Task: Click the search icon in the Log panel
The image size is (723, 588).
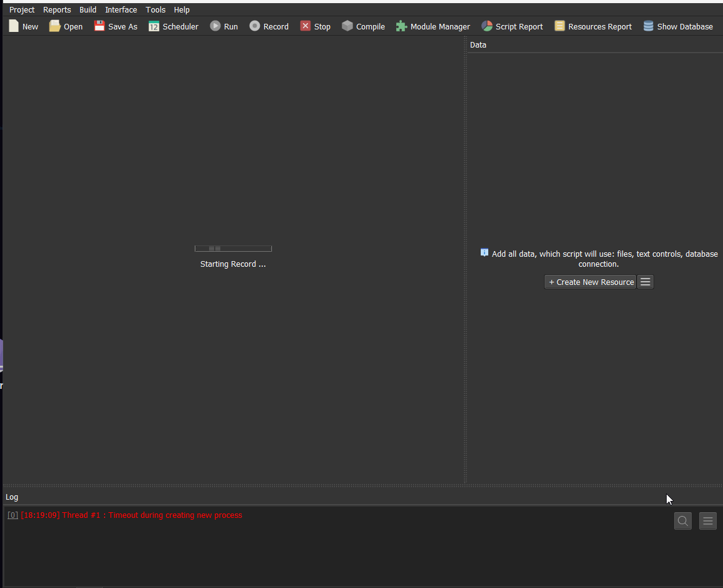Action: pos(683,521)
